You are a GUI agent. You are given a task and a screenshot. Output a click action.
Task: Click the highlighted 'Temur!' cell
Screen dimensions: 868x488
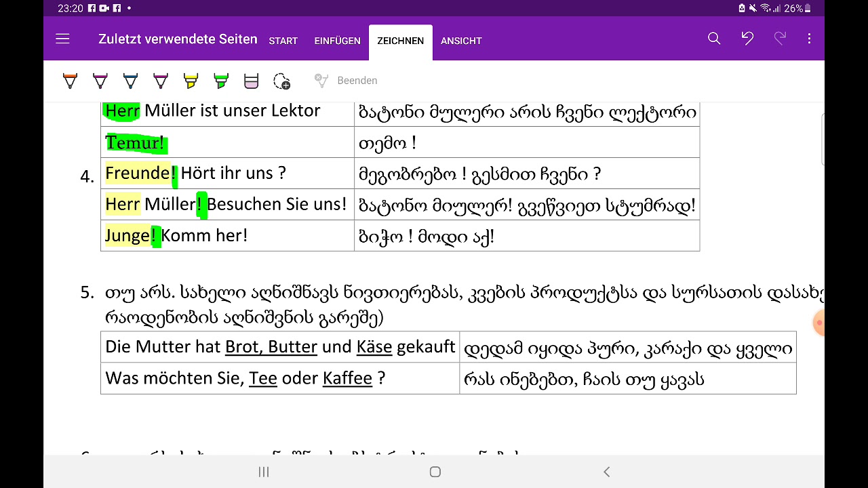pyautogui.click(x=227, y=142)
